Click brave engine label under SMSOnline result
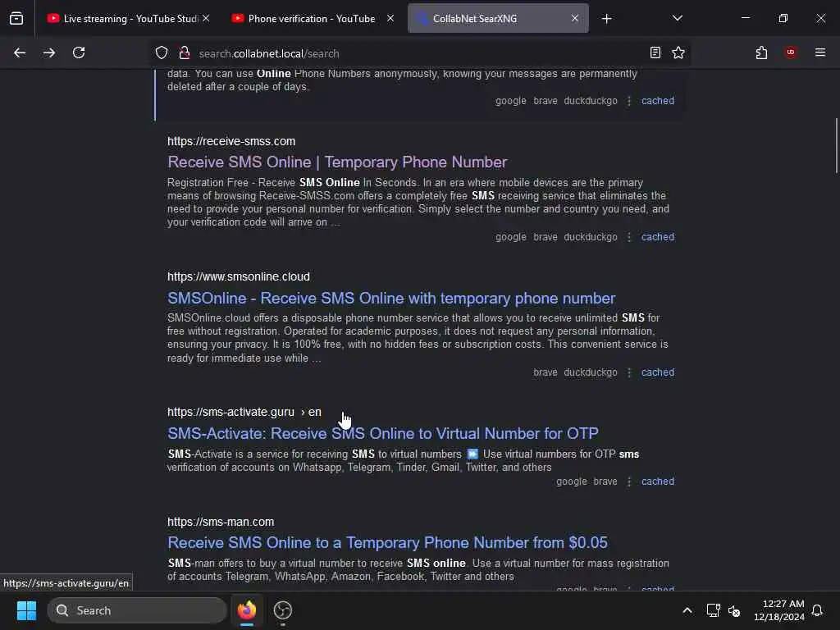Viewport: 840px width, 630px height. [x=545, y=372]
